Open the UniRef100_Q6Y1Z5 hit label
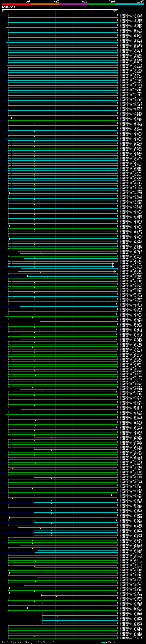Viewport: 146px width, 644px height. [131, 251]
